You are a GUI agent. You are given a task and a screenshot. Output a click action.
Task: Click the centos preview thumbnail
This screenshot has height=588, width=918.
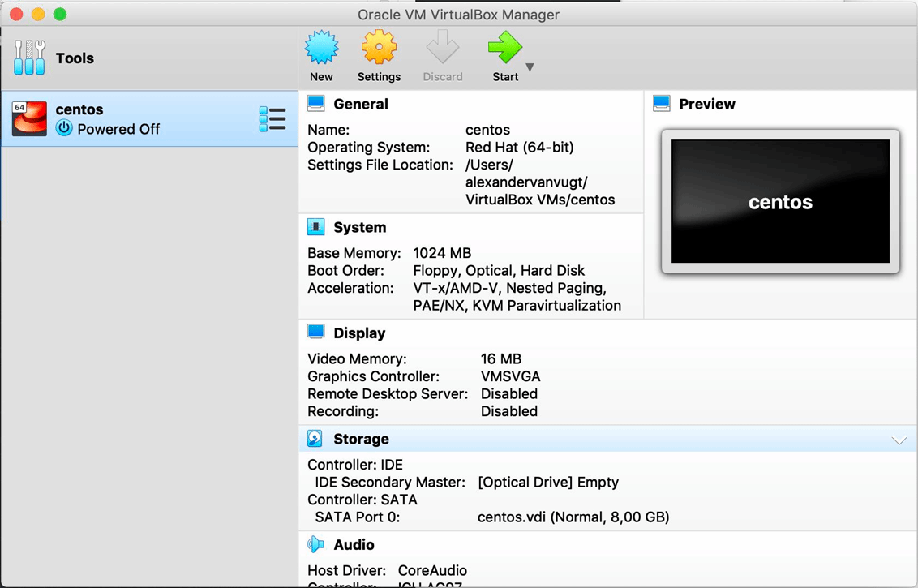779,202
